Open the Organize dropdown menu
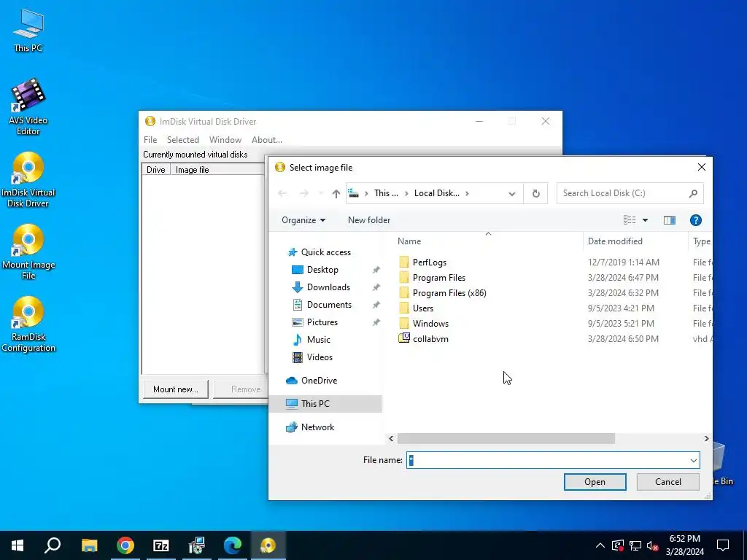This screenshot has height=560, width=747. click(x=303, y=220)
